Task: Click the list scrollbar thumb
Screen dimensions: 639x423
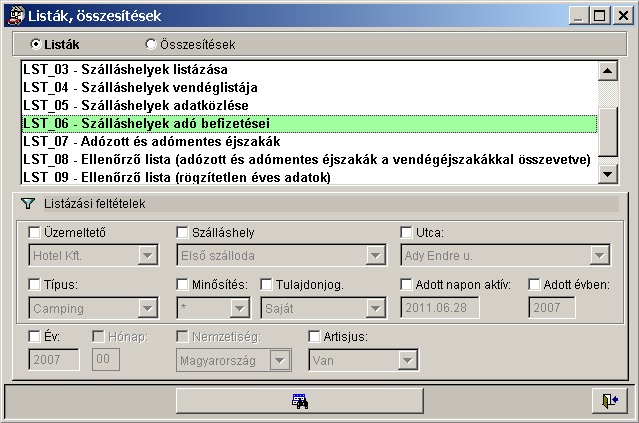Action: [608, 131]
